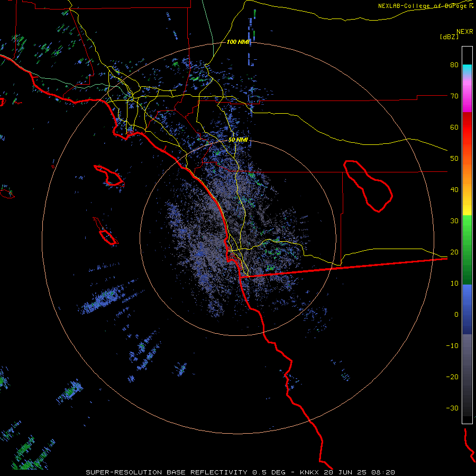Click the 60 value on the dBZ scale
Image resolution: width=476 pixels, height=476 pixels.
coord(454,127)
